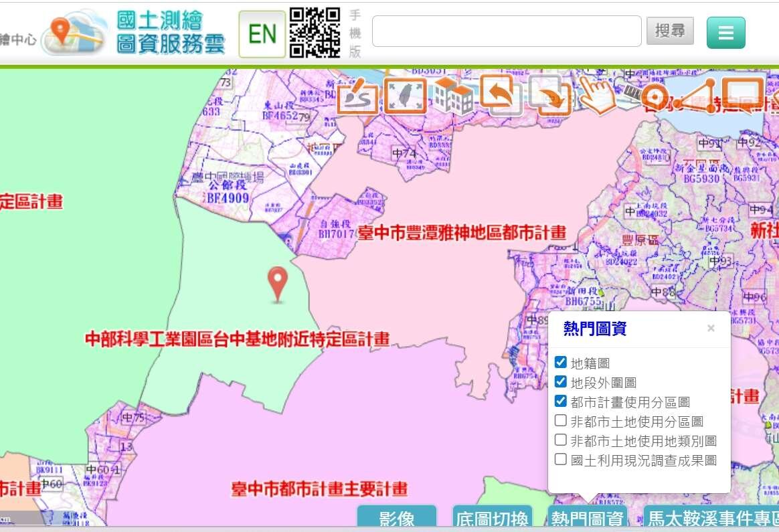Open the 影像 tab at bottom
This screenshot has width=779, height=532.
pos(397,517)
